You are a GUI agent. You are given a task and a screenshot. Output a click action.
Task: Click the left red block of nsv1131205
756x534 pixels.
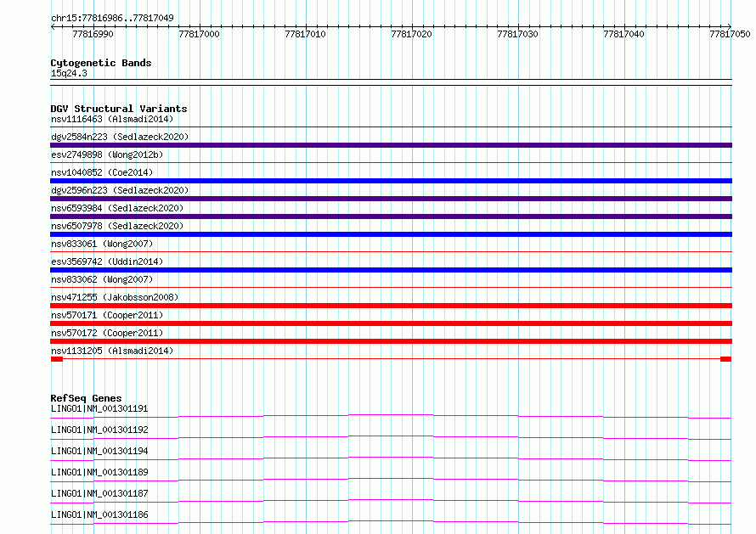click(x=57, y=359)
